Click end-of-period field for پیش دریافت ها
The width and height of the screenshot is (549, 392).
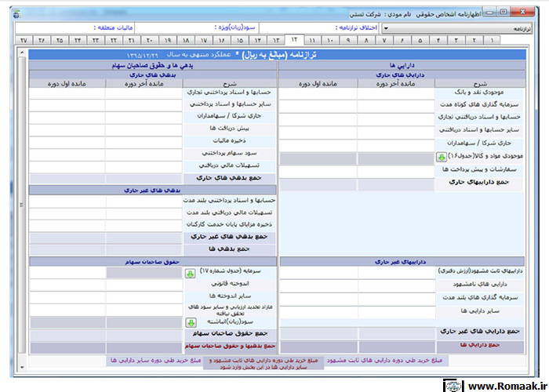point(144,130)
